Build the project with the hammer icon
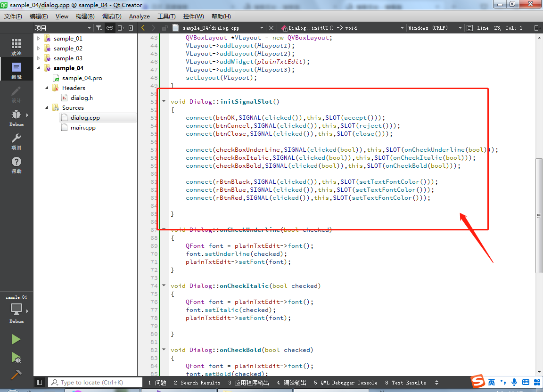 16,375
